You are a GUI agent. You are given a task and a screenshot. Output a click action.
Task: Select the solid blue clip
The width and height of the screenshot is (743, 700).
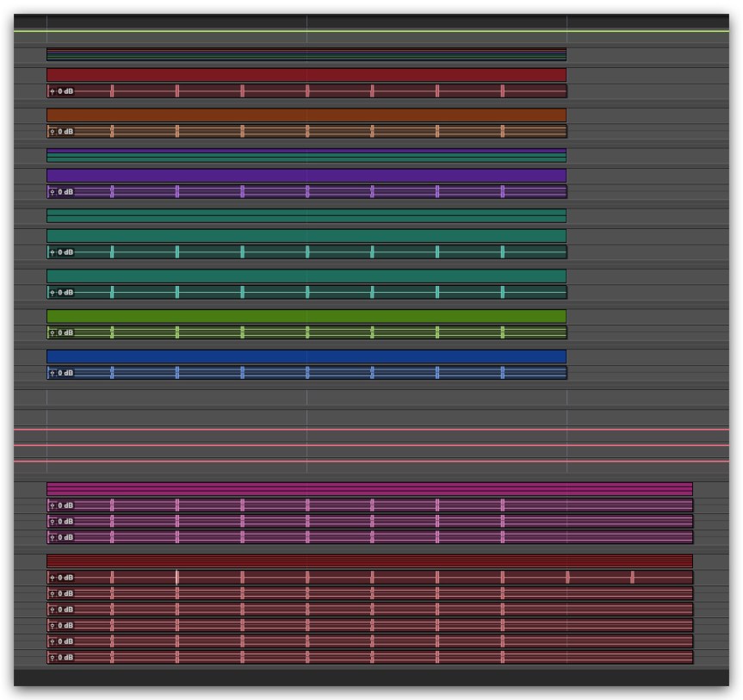(306, 356)
